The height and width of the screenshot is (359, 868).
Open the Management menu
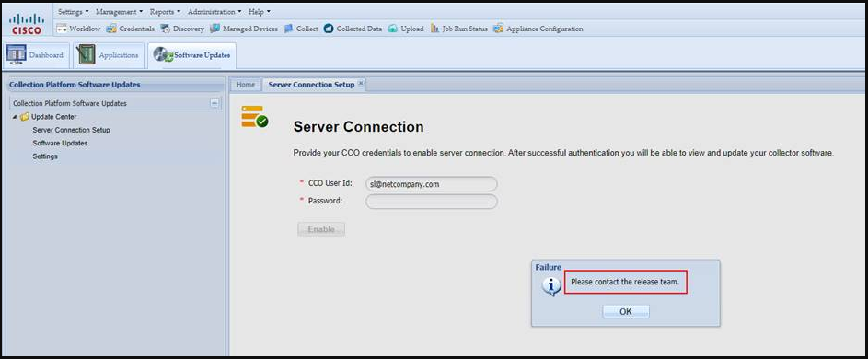[119, 12]
